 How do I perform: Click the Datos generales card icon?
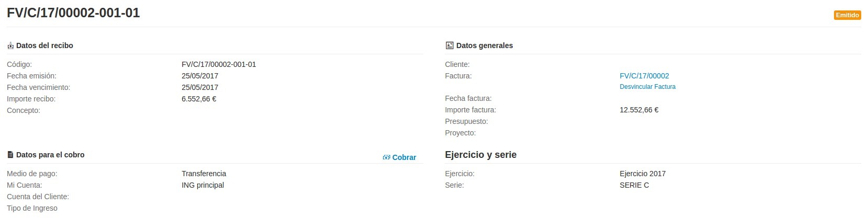point(449,45)
